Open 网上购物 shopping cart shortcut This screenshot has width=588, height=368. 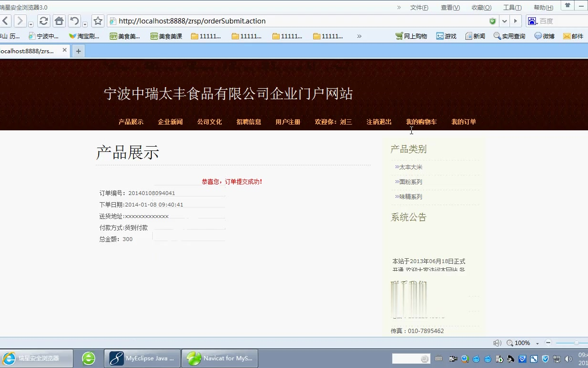tap(411, 36)
